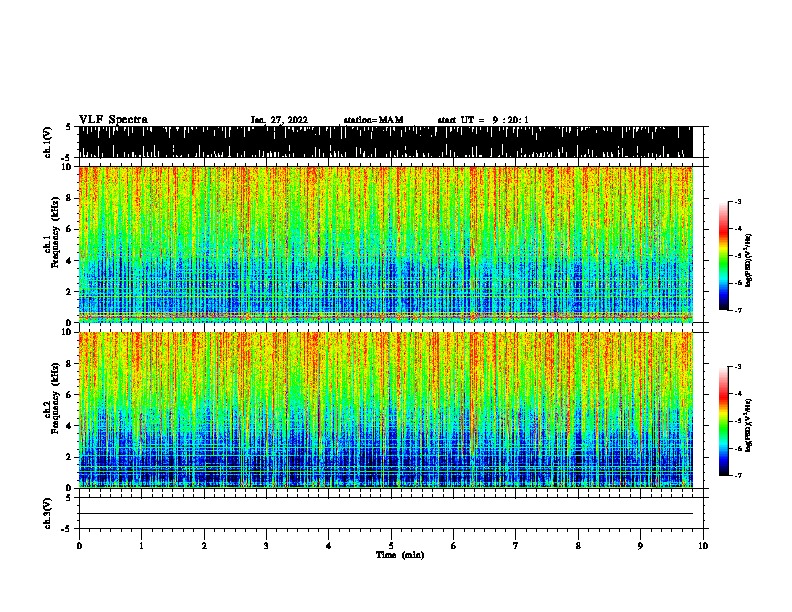
Task: Click the time axis "10" tick label
Action: (x=703, y=546)
